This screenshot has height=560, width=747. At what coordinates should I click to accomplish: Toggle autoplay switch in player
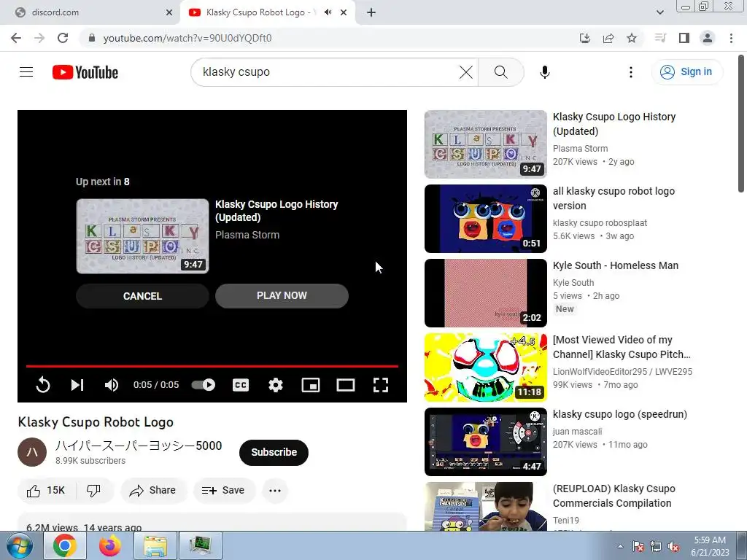point(204,385)
